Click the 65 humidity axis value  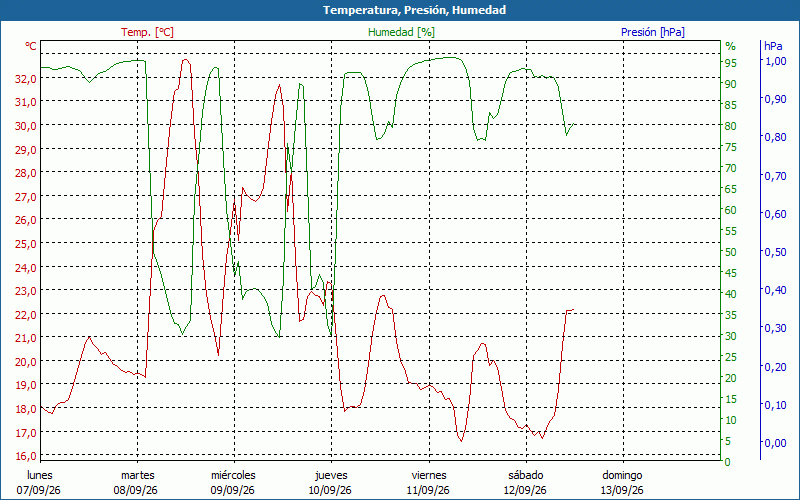pyautogui.click(x=731, y=189)
